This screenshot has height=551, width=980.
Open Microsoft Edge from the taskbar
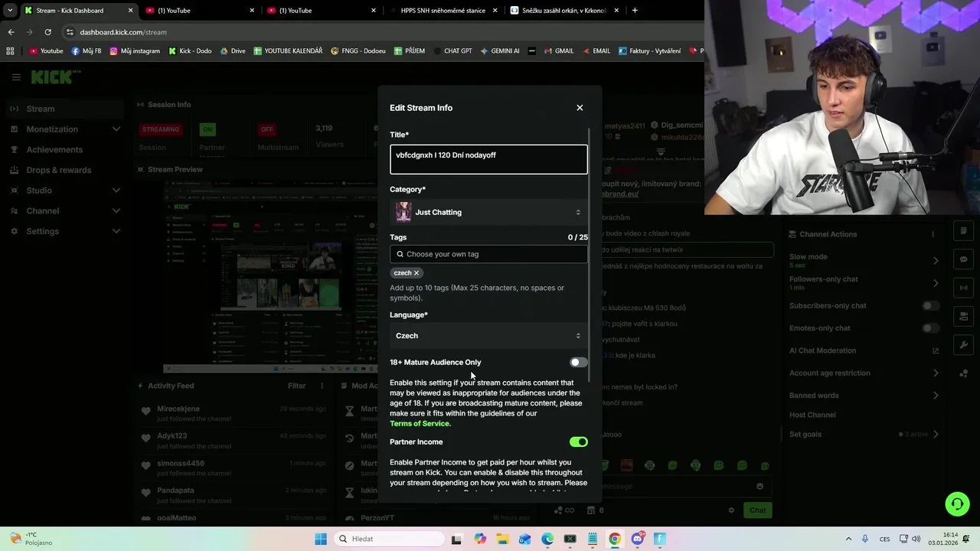tap(547, 539)
